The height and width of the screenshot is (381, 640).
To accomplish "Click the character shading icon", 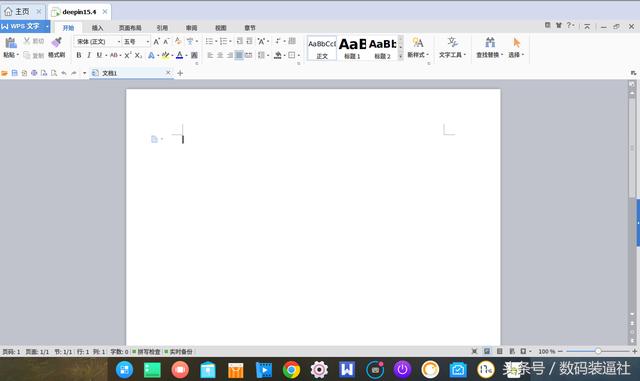I will 194,55.
